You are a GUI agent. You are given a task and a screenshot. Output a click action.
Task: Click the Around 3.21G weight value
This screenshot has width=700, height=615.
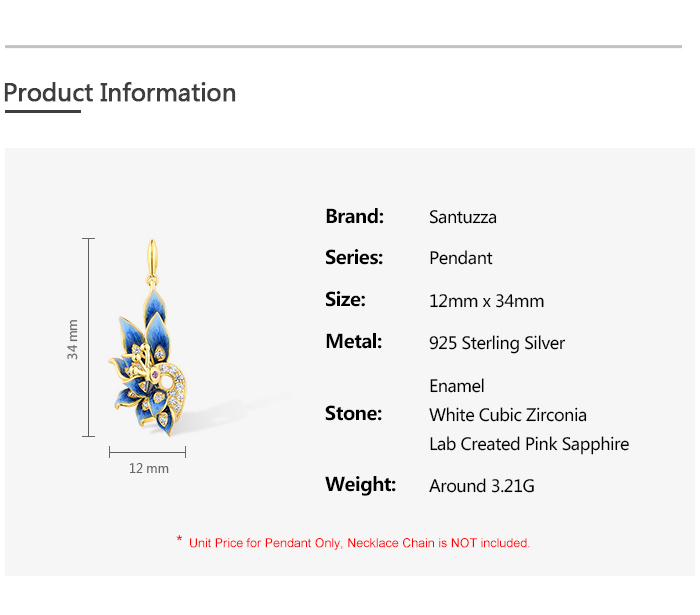[x=481, y=486]
